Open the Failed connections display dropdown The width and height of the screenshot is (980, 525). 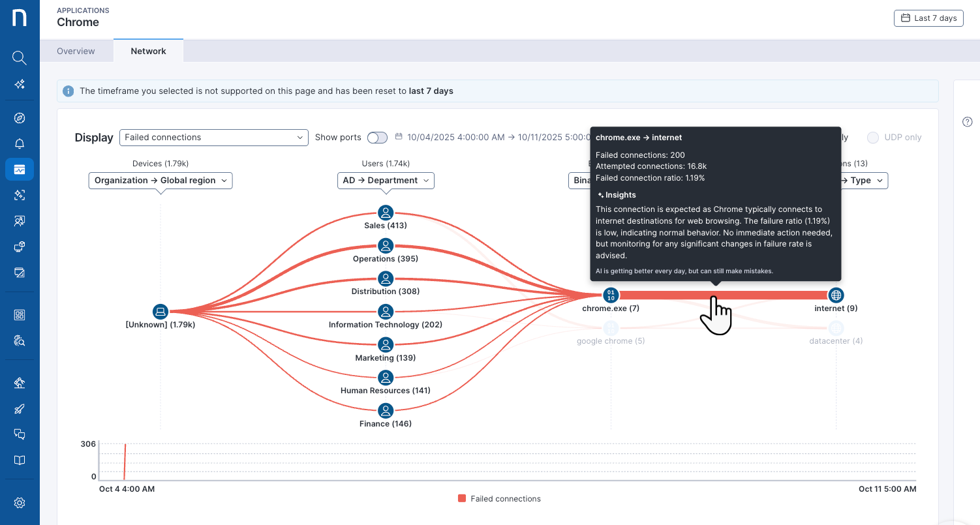214,138
